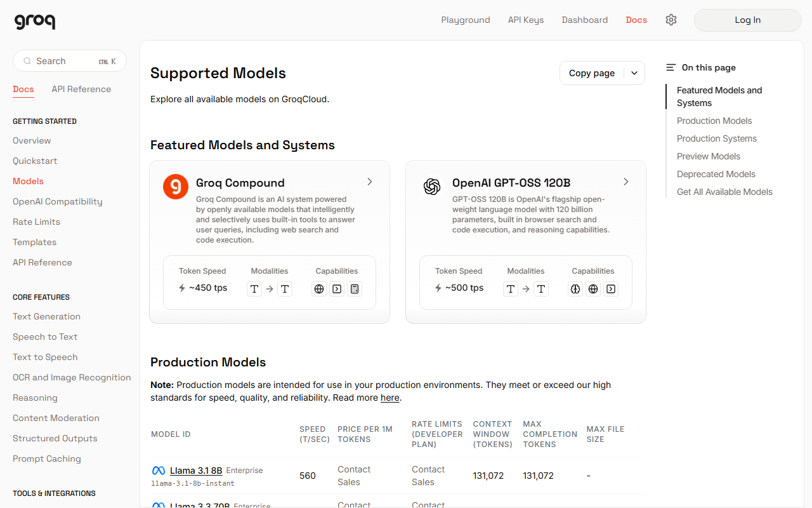Viewport: 812px width, 508px height.
Task: Select Models in the sidebar
Action: point(28,181)
